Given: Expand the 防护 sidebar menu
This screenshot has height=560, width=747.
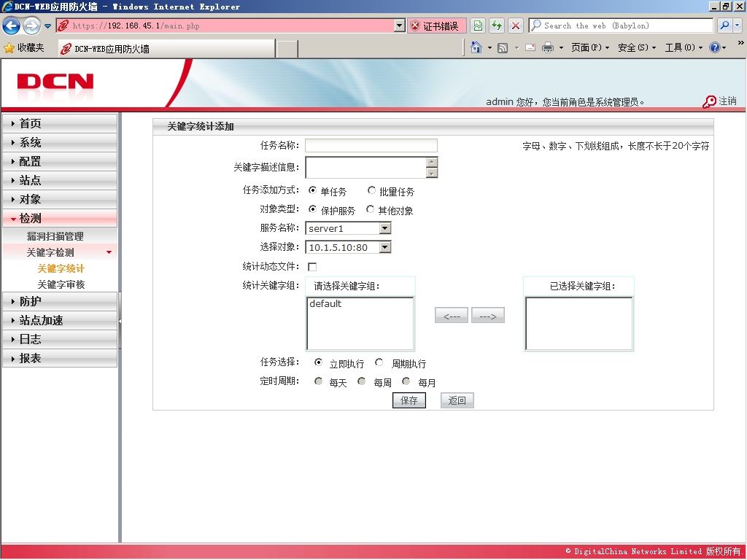Looking at the screenshot, I should [60, 301].
